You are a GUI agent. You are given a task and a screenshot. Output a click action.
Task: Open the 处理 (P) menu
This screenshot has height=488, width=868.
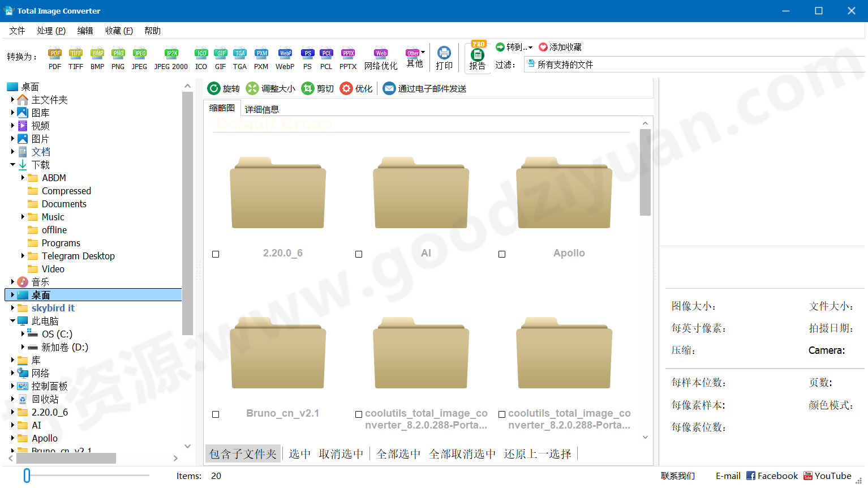click(51, 31)
